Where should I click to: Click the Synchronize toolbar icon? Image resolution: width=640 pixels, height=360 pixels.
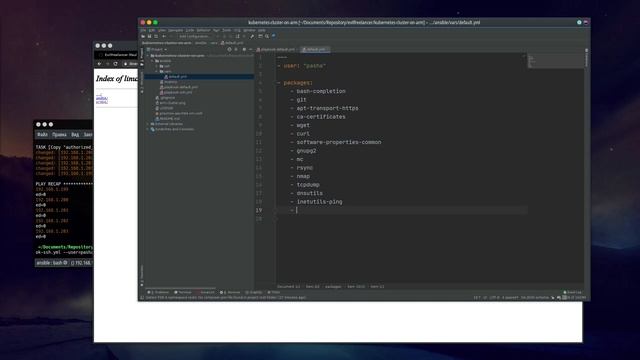(156, 36)
